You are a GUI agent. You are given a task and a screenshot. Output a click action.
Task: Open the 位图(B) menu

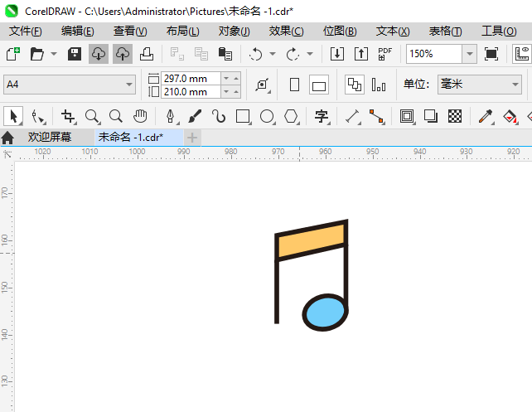340,32
